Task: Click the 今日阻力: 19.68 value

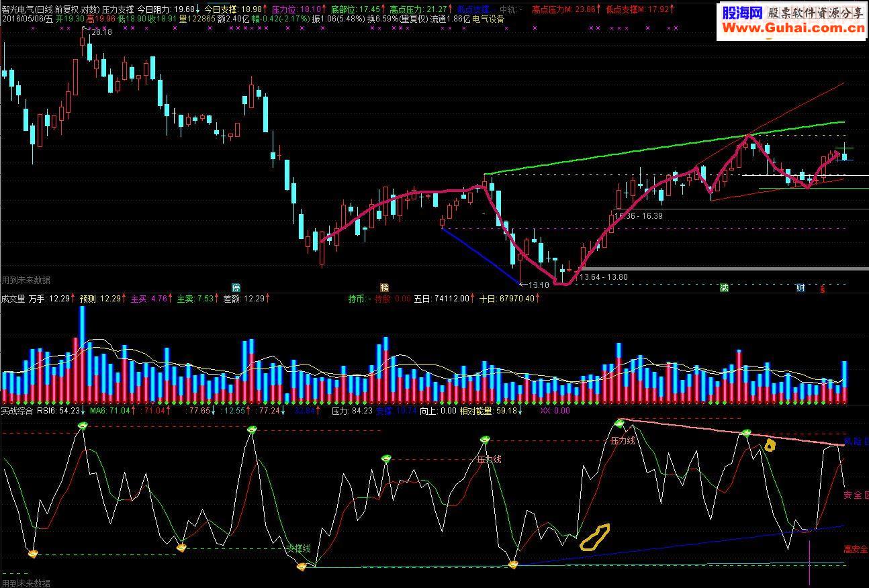Action: click(168, 10)
